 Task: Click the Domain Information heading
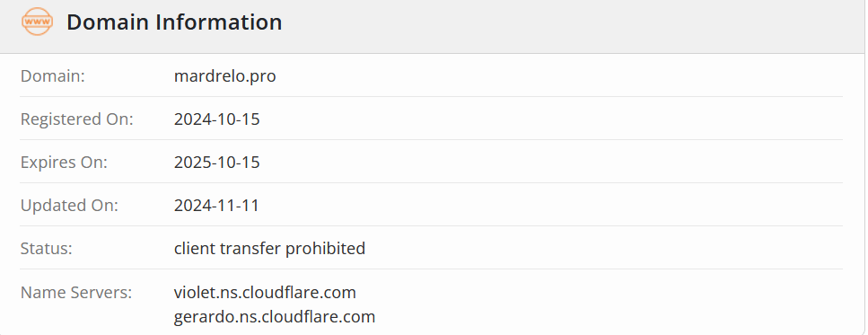pyautogui.click(x=174, y=22)
